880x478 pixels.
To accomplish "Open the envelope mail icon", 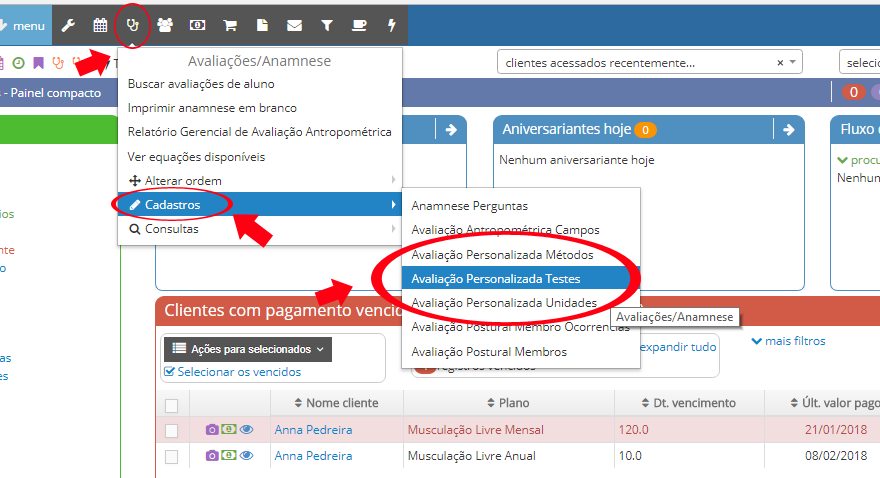I will pyautogui.click(x=294, y=25).
